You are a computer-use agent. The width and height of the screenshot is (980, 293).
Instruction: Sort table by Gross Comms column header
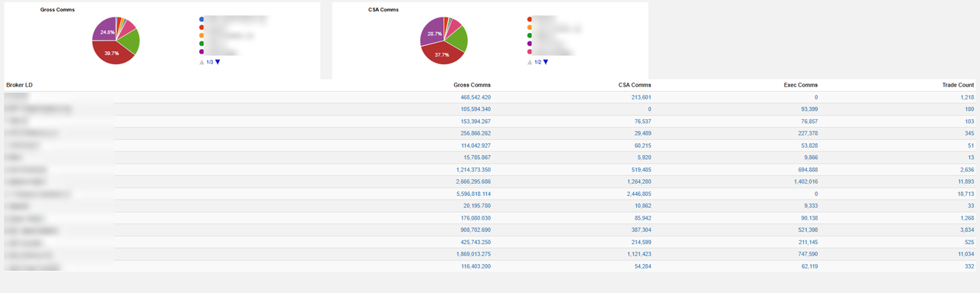472,85
